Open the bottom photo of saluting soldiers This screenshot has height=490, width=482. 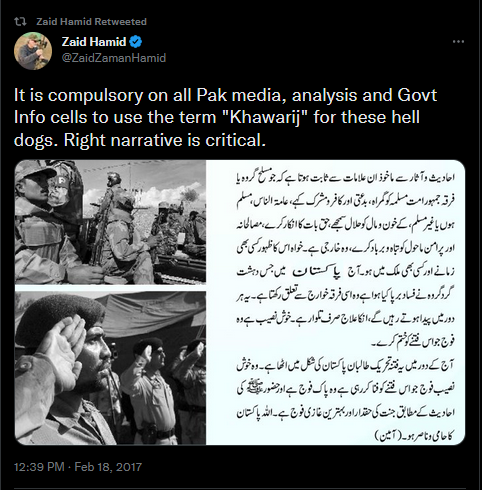coord(110,368)
